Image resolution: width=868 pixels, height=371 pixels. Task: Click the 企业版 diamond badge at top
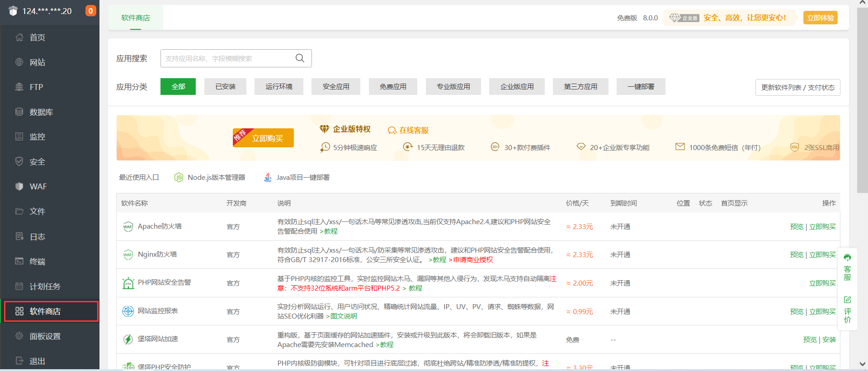pyautogui.click(x=684, y=18)
